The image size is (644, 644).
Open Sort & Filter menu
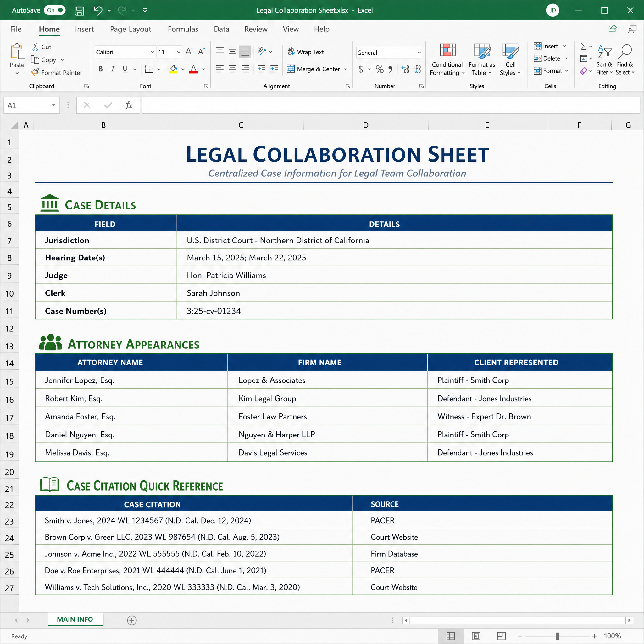pyautogui.click(x=604, y=59)
